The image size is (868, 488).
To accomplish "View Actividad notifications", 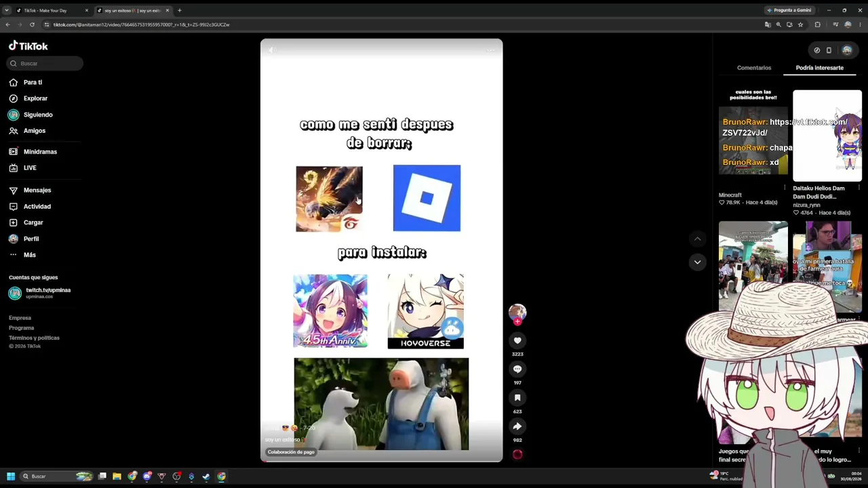I will coord(37,207).
